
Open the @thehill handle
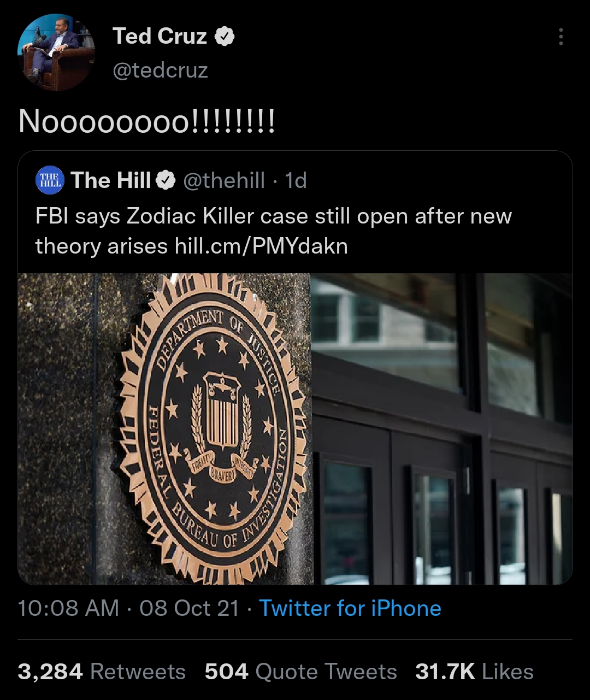224,180
